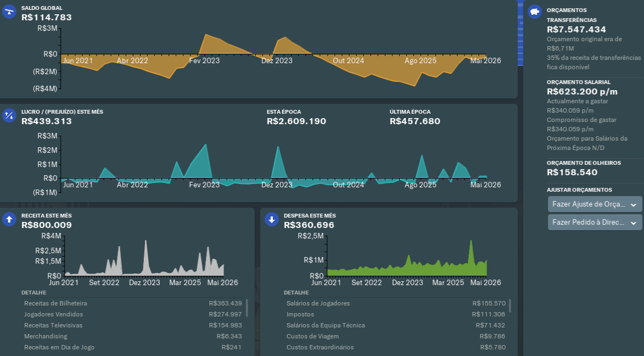Select the Custos Extraordinários row
The height and width of the screenshot is (356, 644).
(396, 347)
